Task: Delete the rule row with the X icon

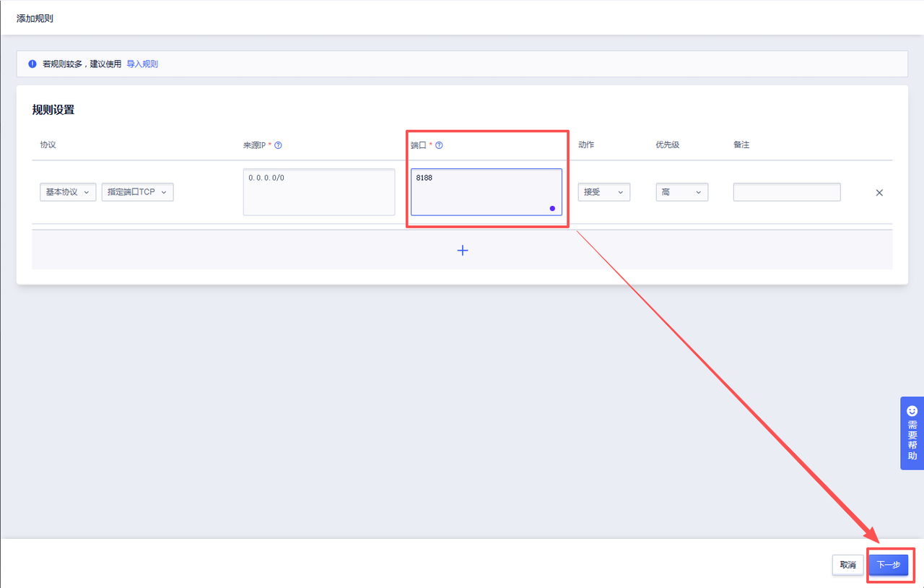Action: 879,193
